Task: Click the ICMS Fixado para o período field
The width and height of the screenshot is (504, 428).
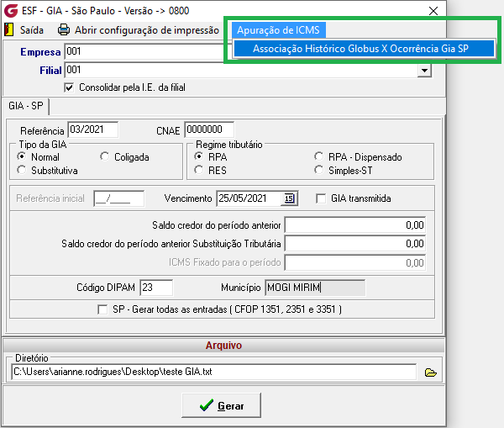Action: click(355, 262)
